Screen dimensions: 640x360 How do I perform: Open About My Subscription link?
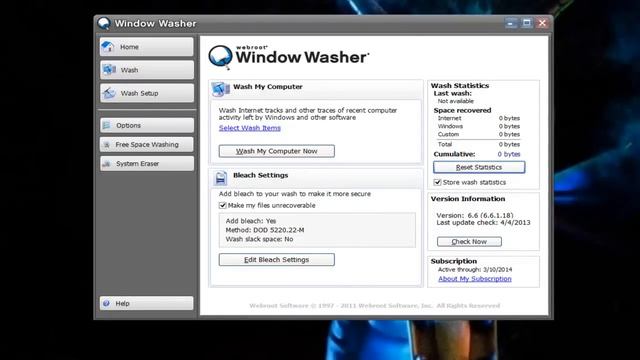coord(475,279)
